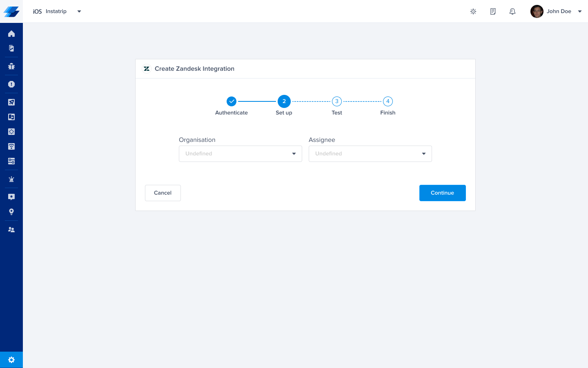This screenshot has width=588, height=368.
Task: Expand the Assignee dropdown
Action: point(370,154)
